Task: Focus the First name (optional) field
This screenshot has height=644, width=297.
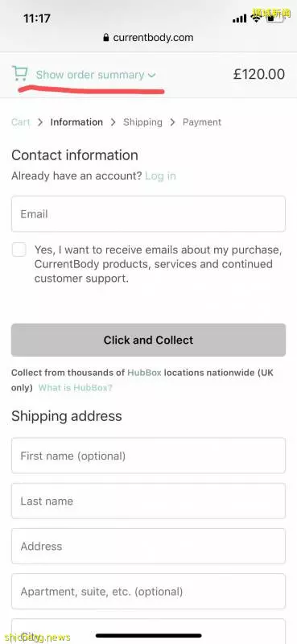Action: click(x=148, y=456)
